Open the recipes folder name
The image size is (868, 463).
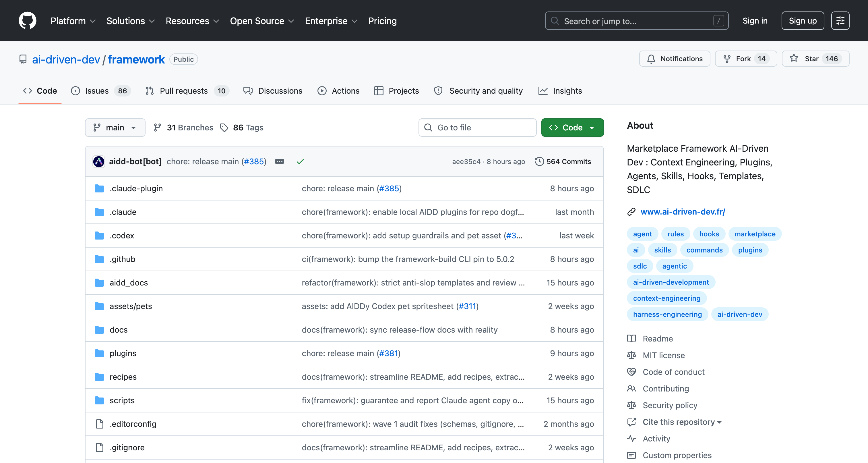[123, 377]
